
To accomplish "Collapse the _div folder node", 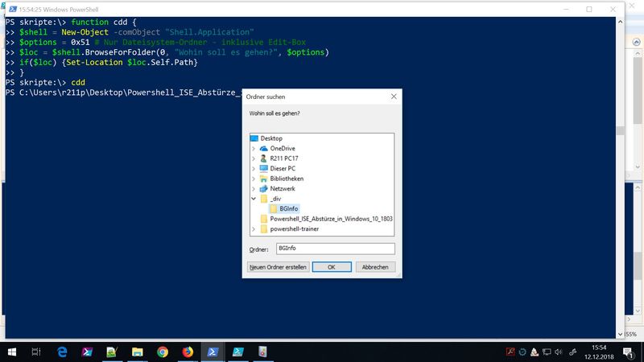I will click(x=254, y=199).
